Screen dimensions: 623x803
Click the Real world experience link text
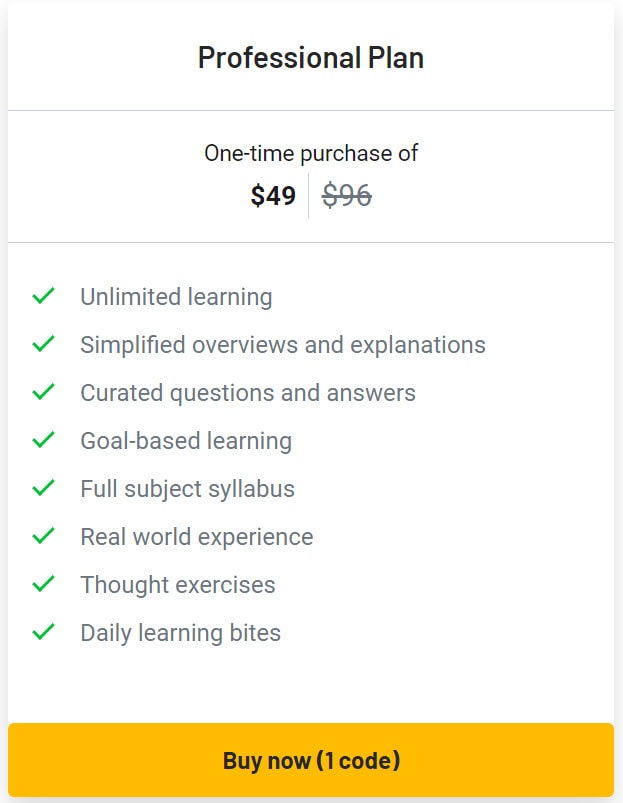click(196, 536)
